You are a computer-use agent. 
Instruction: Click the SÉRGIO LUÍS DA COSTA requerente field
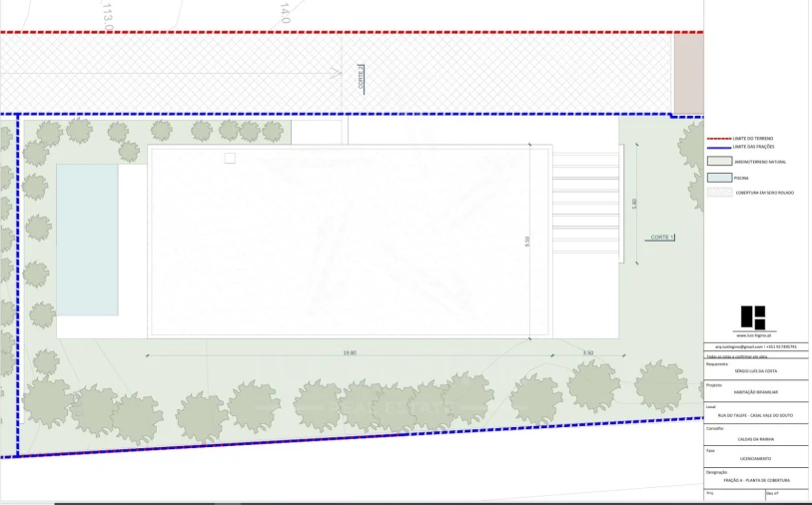pos(755,371)
